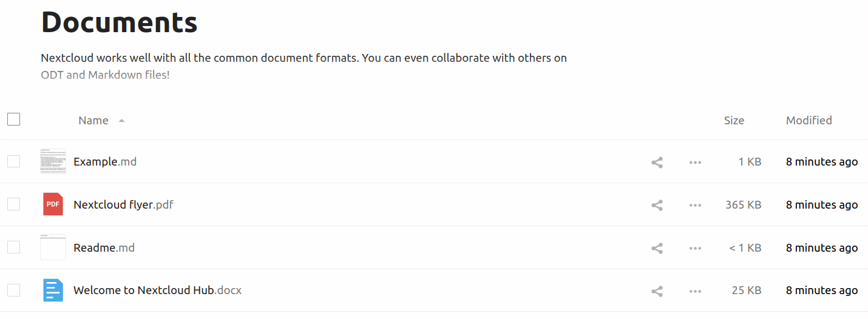The width and height of the screenshot is (868, 319).
Task: Open more actions for Nextcloud flyer.pdf
Action: (695, 205)
